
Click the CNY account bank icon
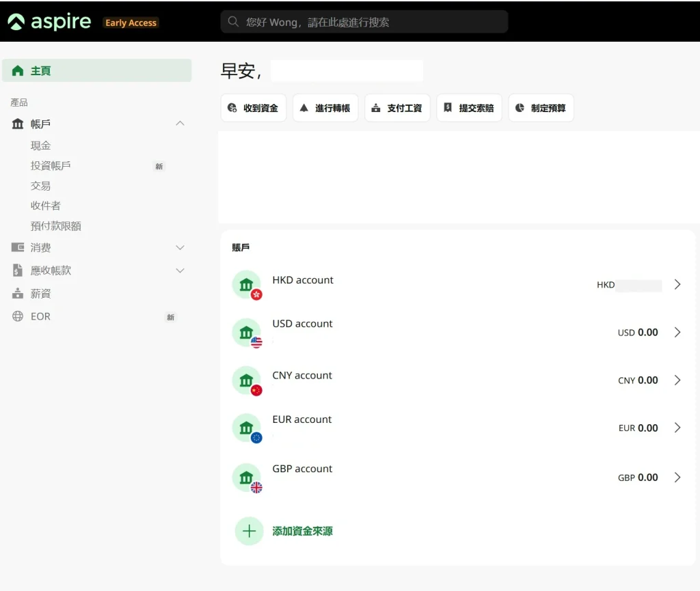tap(246, 381)
